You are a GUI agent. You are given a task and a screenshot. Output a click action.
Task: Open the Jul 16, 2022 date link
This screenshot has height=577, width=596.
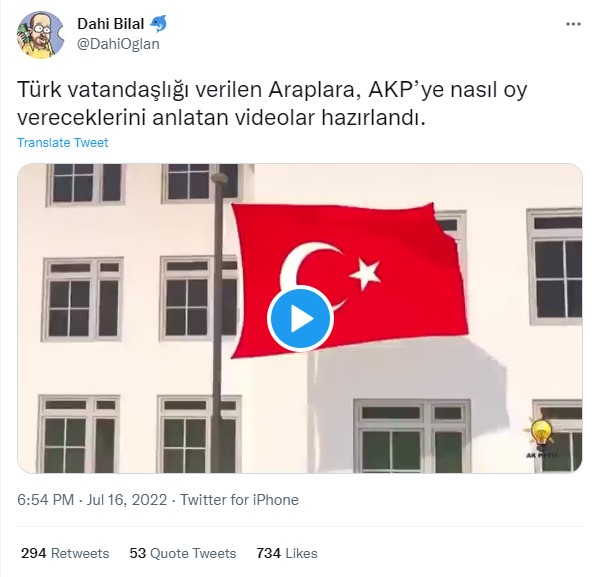(127, 499)
